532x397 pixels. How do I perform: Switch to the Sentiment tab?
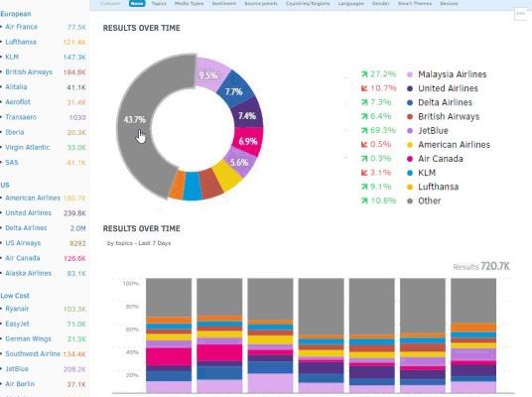point(224,3)
